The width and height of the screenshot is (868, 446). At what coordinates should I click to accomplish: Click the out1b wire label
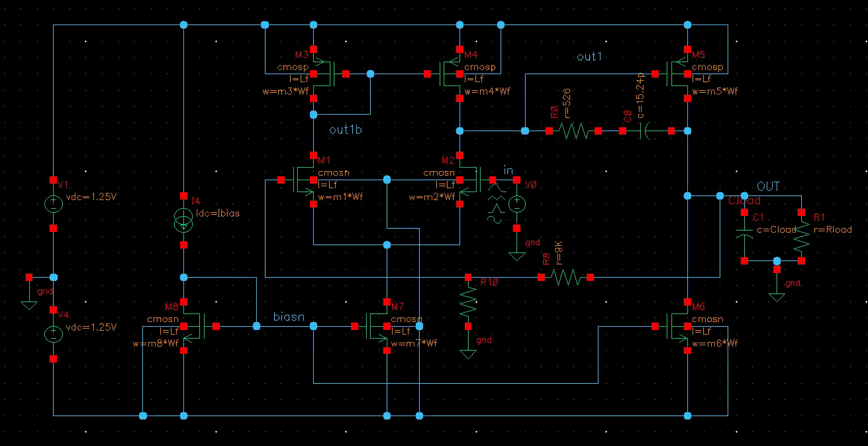click(x=346, y=130)
